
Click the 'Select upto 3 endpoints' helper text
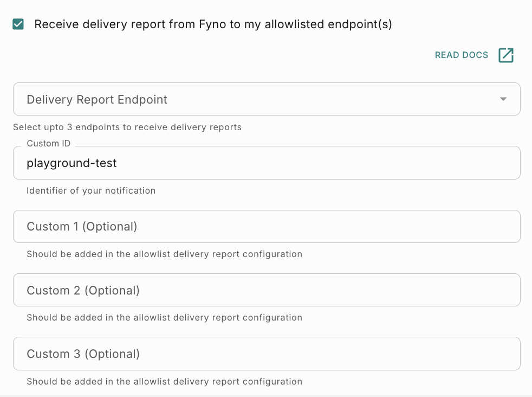pos(127,127)
